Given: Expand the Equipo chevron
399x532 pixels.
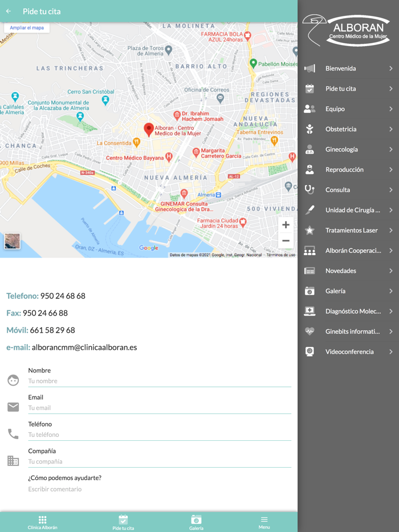Looking at the screenshot, I should 391,109.
